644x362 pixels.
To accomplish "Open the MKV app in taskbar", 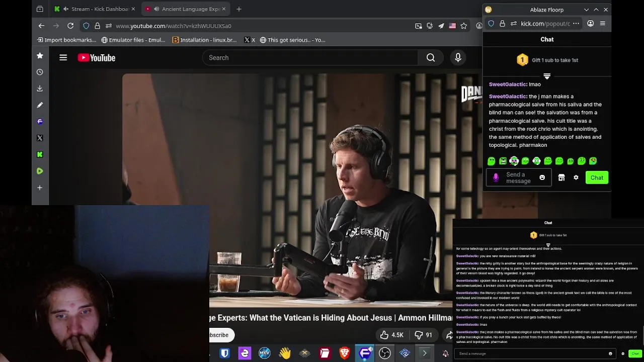I will tap(265, 353).
